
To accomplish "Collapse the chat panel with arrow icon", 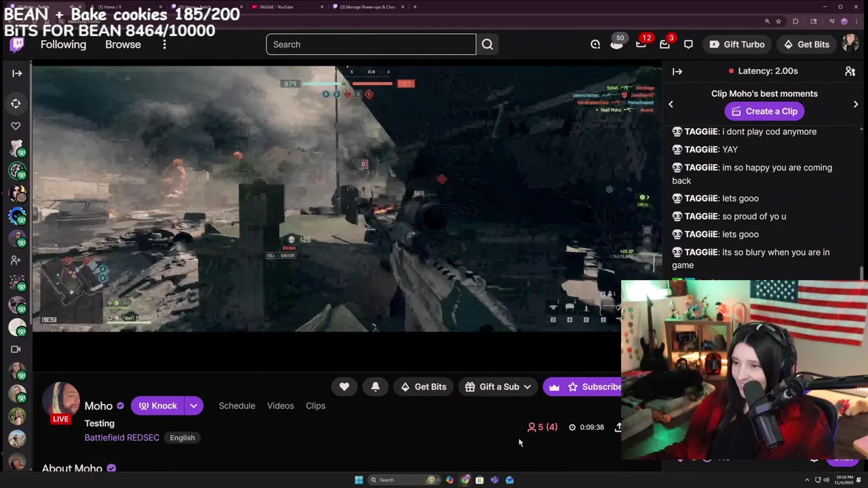I will tap(677, 71).
